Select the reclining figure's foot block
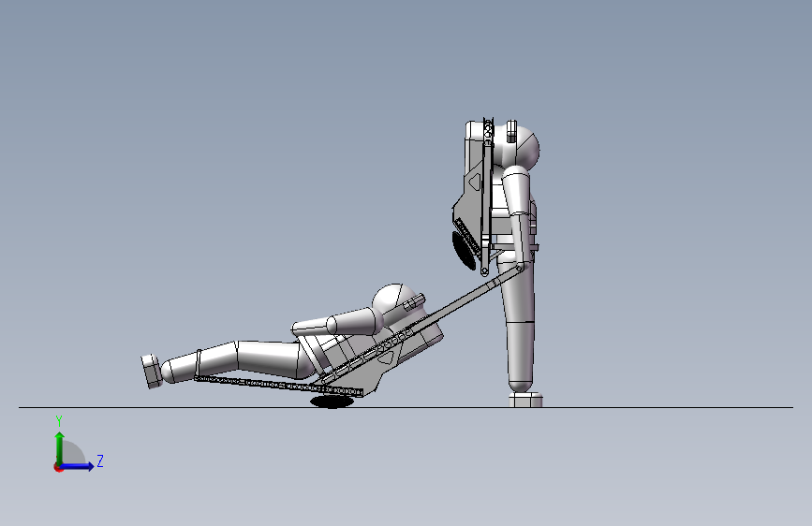Image resolution: width=812 pixels, height=526 pixels. pyautogui.click(x=151, y=371)
